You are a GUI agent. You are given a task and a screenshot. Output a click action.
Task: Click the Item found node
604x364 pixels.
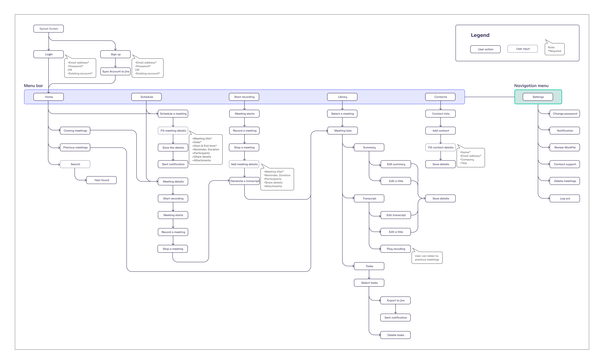pos(102,180)
